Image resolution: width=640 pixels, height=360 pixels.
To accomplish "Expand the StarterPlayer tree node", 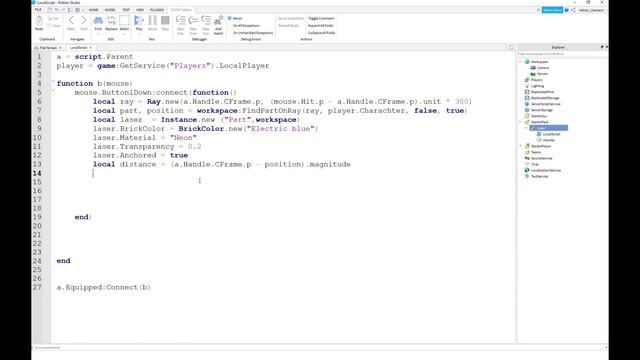I will click(x=521, y=146).
